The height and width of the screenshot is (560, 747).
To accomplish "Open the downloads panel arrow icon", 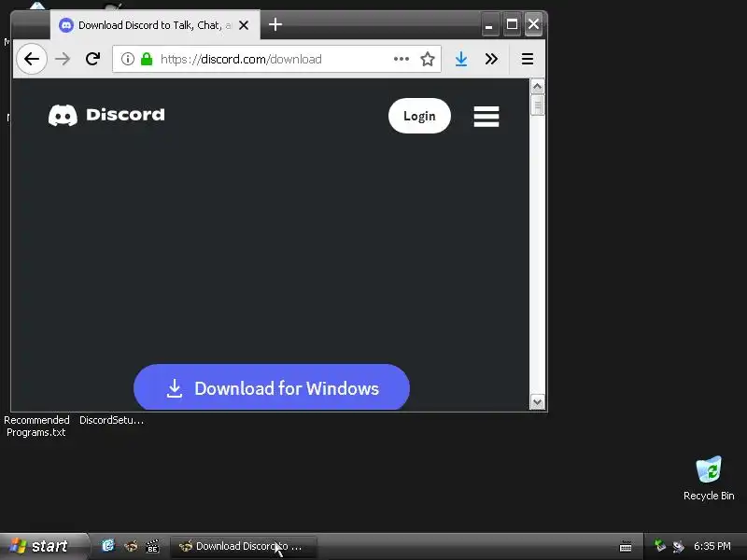I will click(460, 59).
